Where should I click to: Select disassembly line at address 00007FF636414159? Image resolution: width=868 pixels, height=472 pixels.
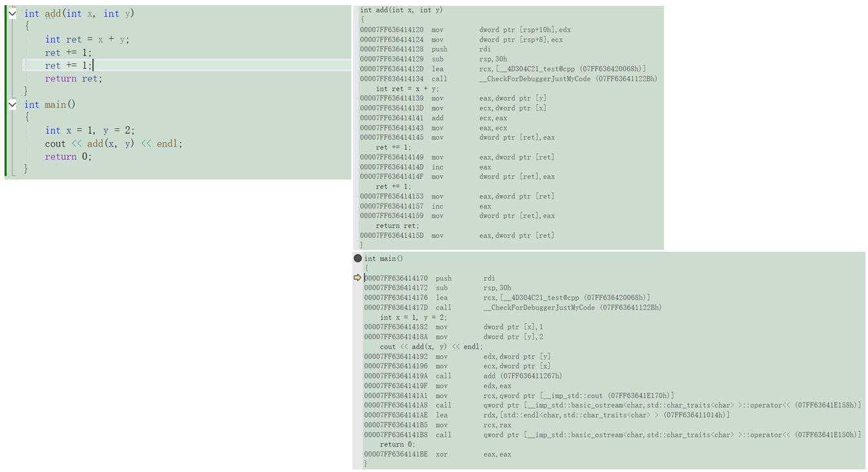pyautogui.click(x=457, y=216)
